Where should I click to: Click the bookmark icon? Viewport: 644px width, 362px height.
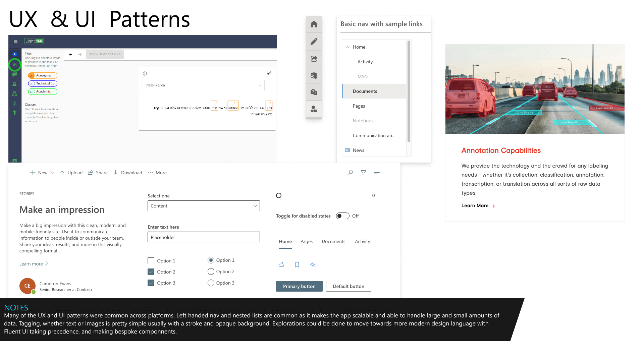(x=297, y=265)
